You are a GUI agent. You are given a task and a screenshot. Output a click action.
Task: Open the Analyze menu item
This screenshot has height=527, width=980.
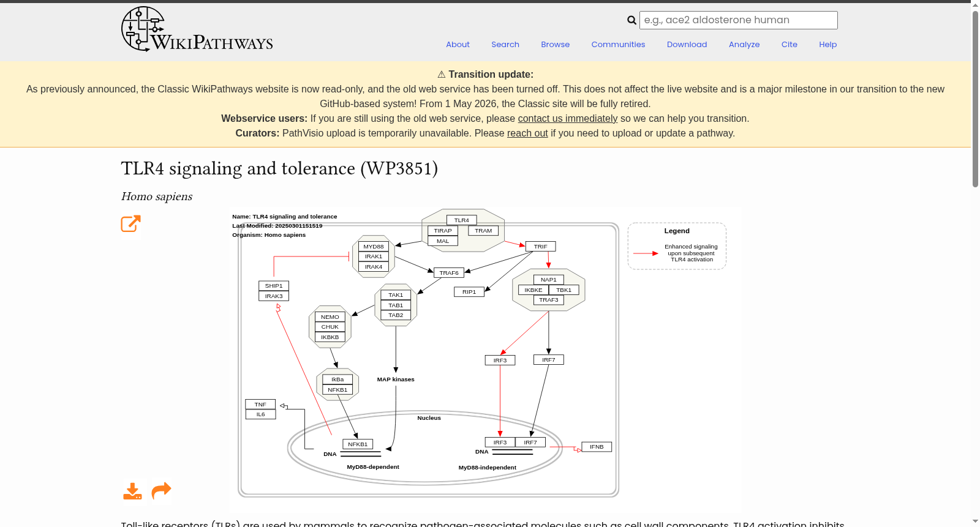(744, 45)
